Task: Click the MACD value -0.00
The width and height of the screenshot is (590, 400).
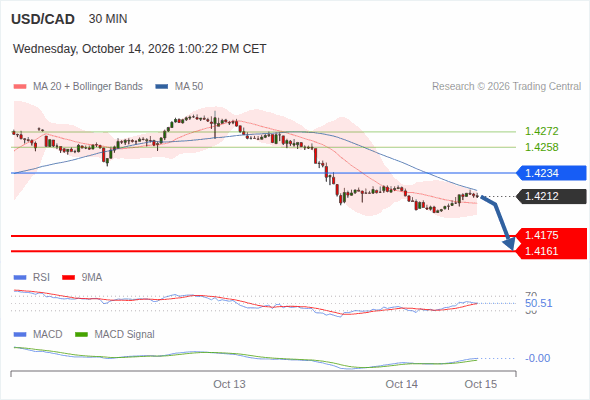Action: coord(537,358)
